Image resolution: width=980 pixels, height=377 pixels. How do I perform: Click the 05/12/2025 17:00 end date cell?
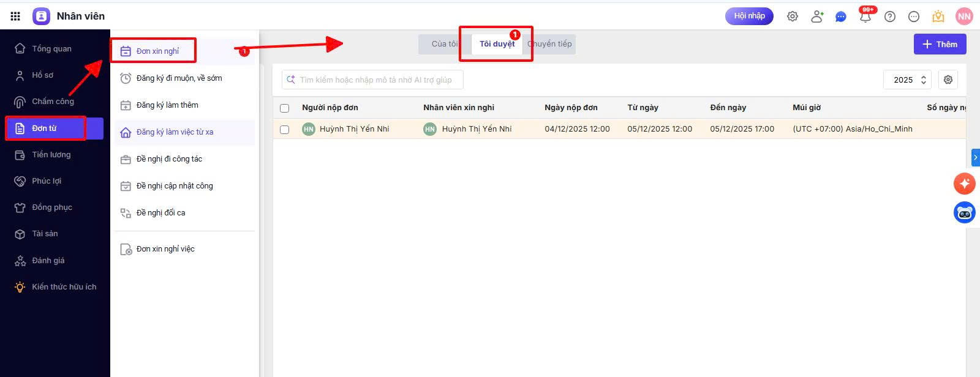coord(742,129)
